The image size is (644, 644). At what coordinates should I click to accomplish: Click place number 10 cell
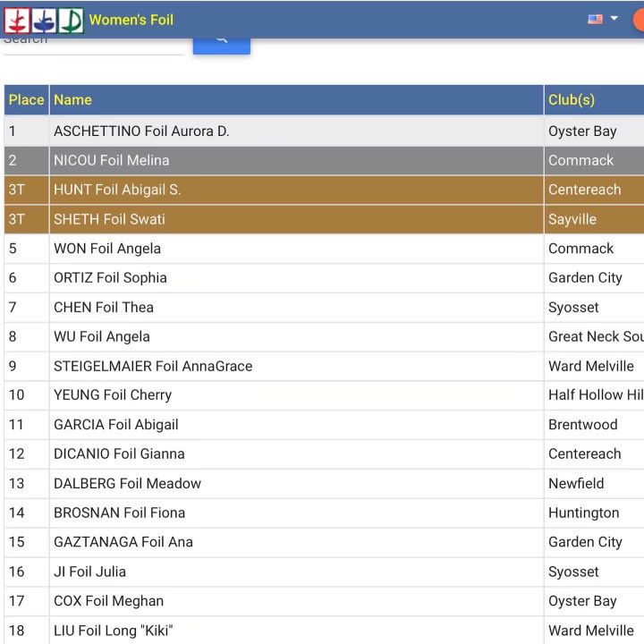tap(26, 394)
